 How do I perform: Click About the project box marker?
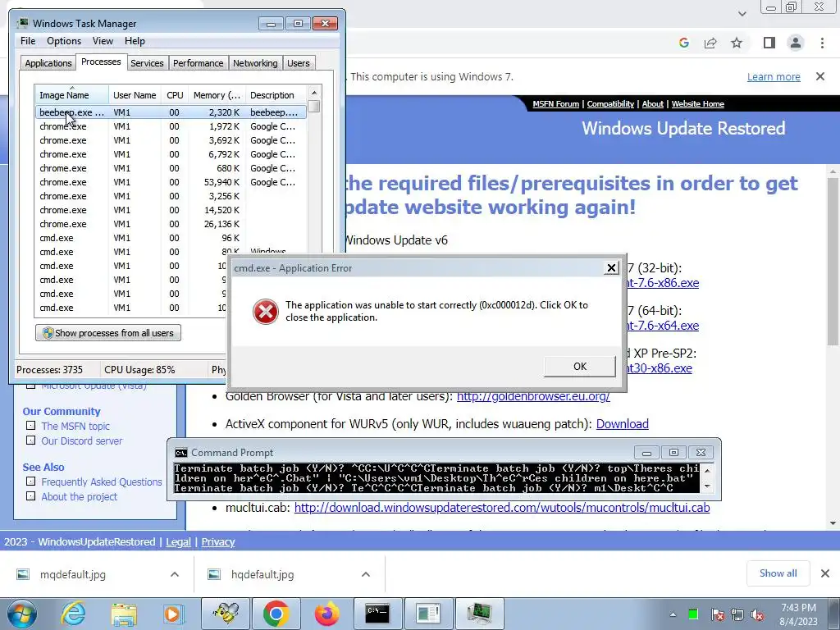[x=31, y=496]
